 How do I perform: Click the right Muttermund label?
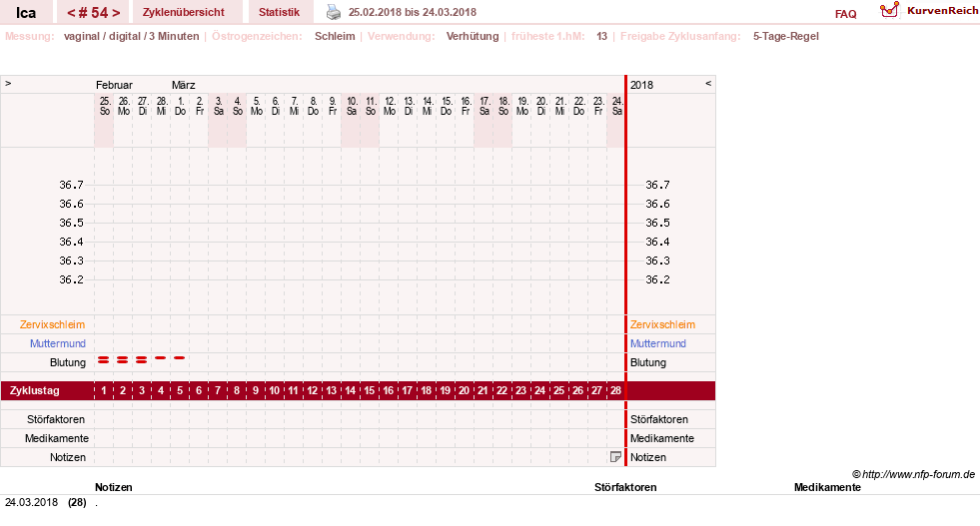658,343
